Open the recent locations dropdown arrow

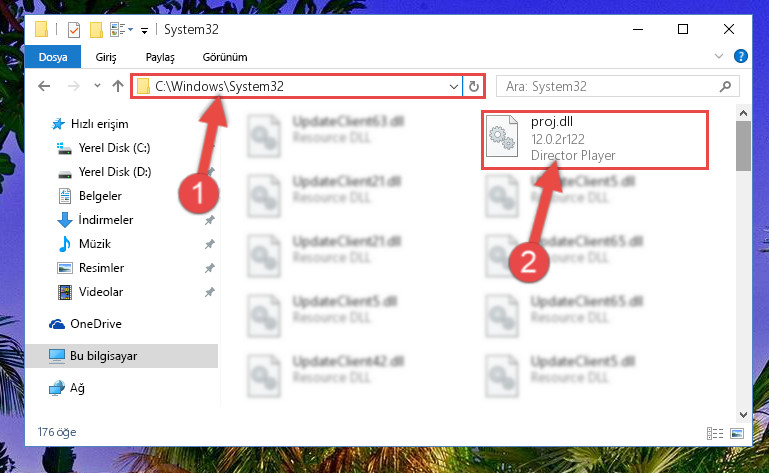click(x=97, y=86)
